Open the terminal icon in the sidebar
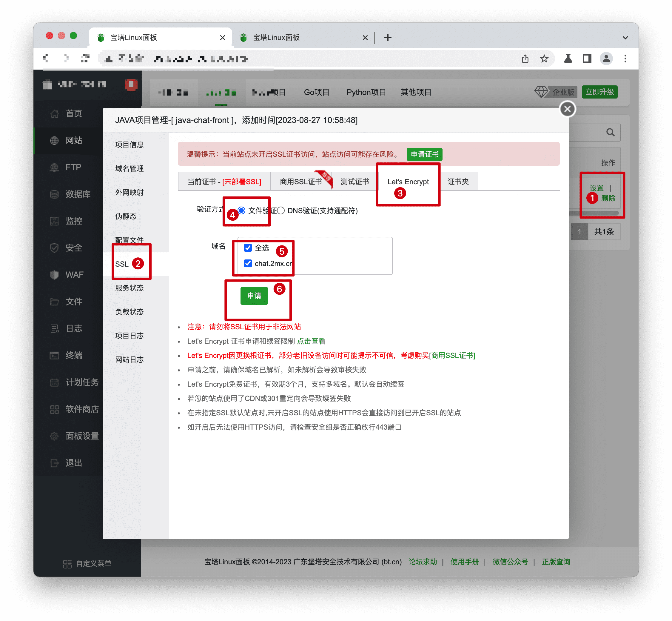 point(54,355)
